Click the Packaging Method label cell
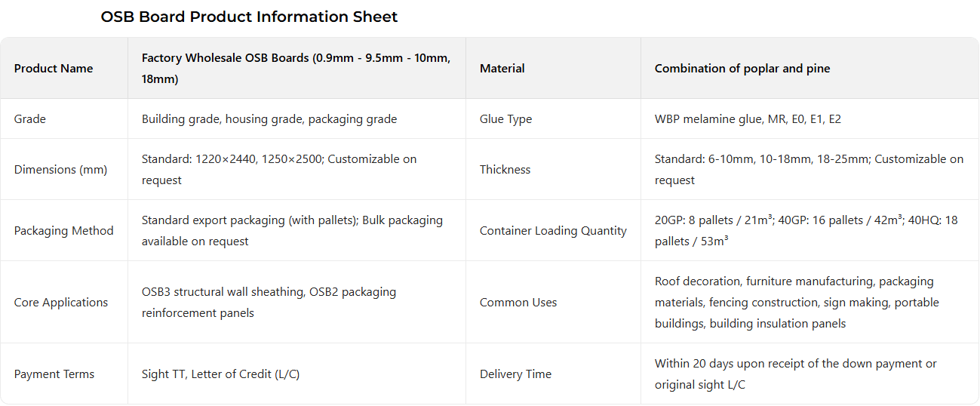The width and height of the screenshot is (980, 406). 63,231
